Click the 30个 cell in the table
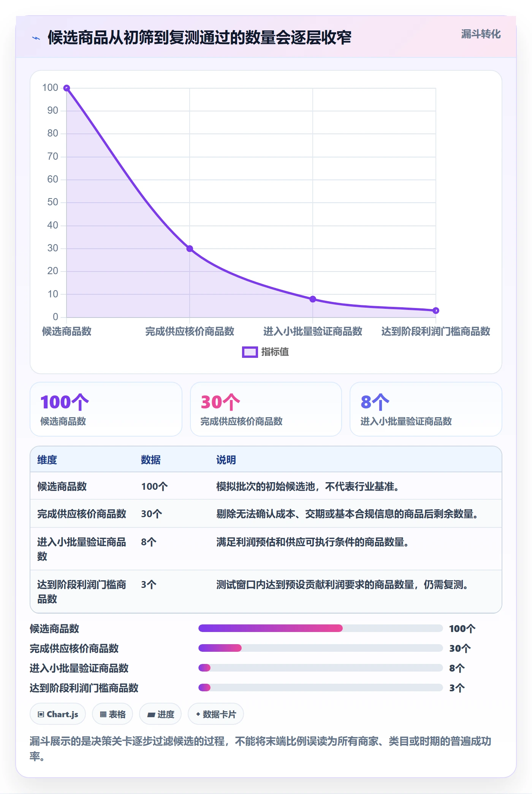The image size is (532, 794). (x=152, y=514)
